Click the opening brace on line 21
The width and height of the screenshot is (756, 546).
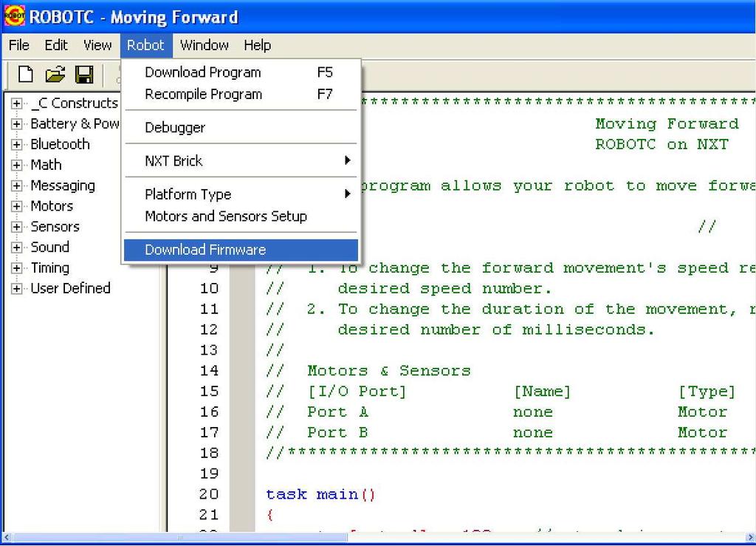270,515
